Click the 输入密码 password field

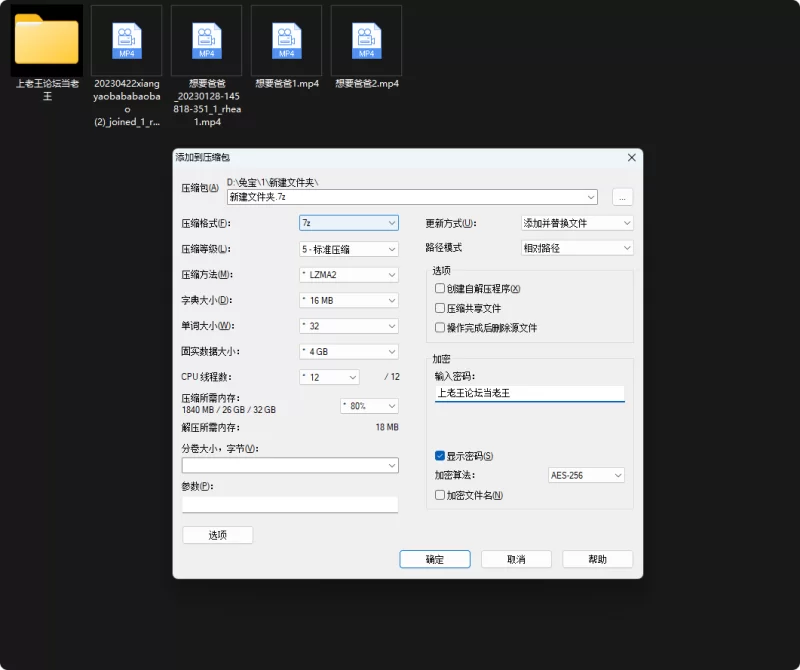coord(529,394)
